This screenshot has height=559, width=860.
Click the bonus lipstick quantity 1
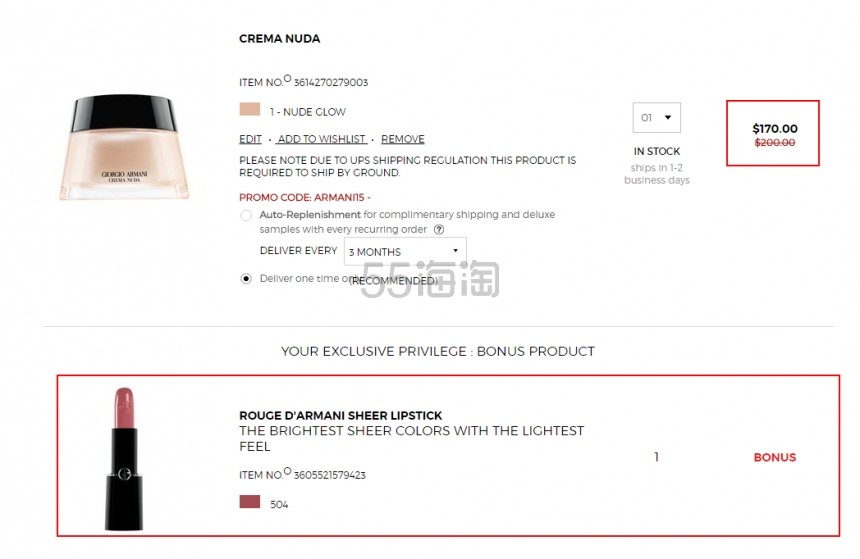[x=656, y=457]
